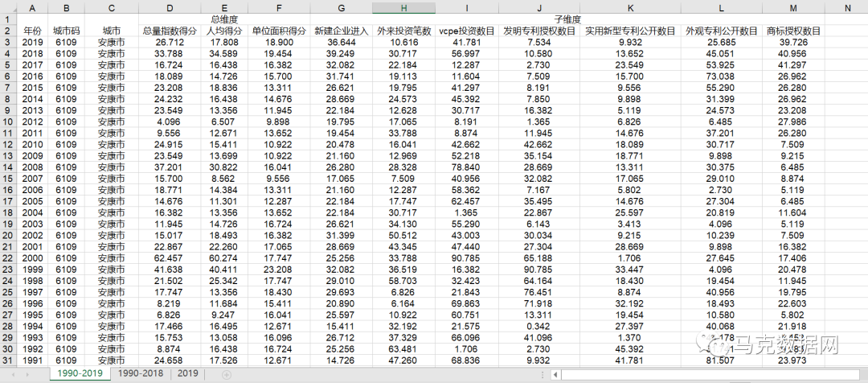Screen dimensions: 868x383
Task: Select the 实用新型专利公开数目 header cell
Action: click(x=631, y=31)
